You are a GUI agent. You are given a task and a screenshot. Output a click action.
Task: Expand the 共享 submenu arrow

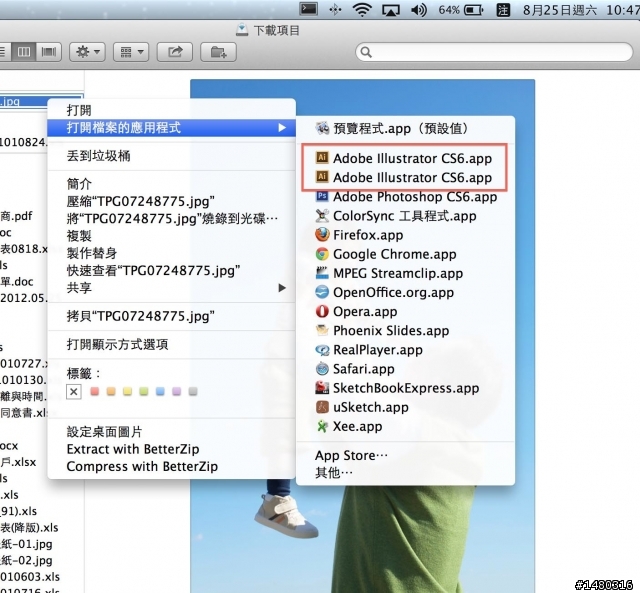pyautogui.click(x=282, y=288)
